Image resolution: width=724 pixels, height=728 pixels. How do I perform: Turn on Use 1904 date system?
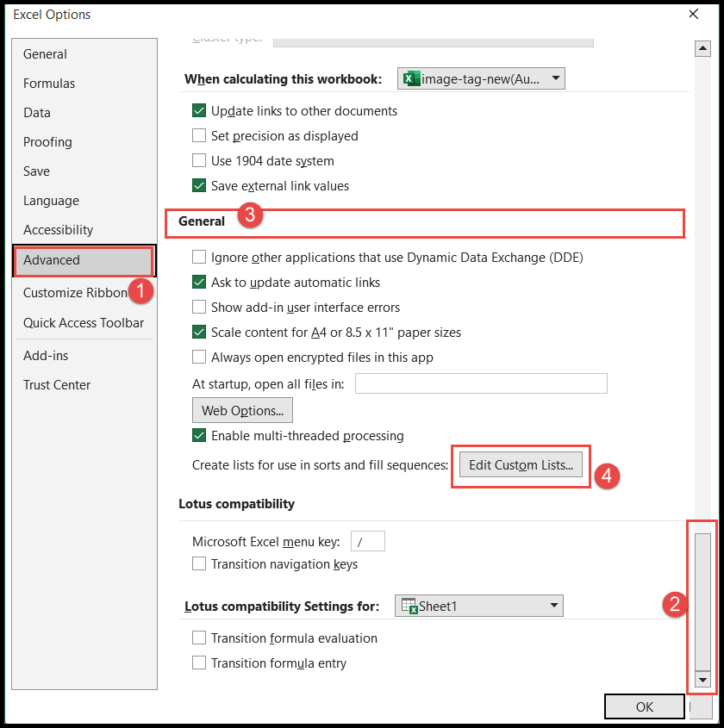[199, 160]
